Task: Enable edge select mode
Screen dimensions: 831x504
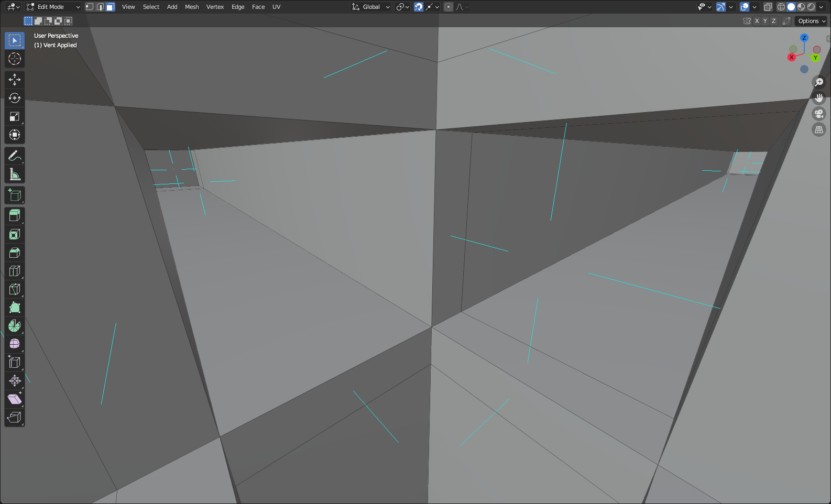Action: 100,7
